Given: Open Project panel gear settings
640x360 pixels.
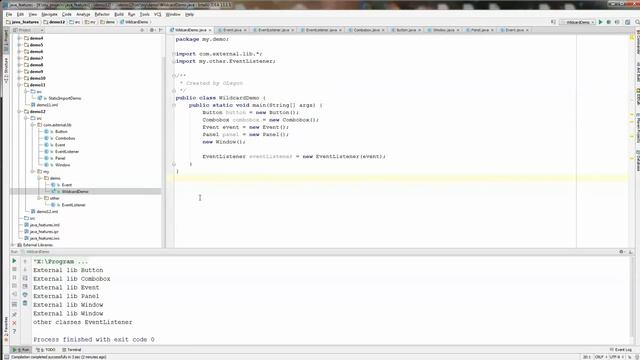Looking at the screenshot, I should [151, 30].
